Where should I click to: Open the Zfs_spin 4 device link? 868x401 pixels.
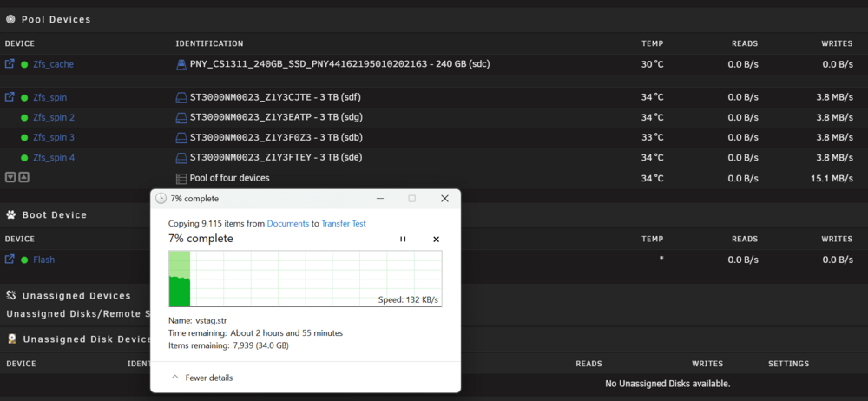click(54, 158)
